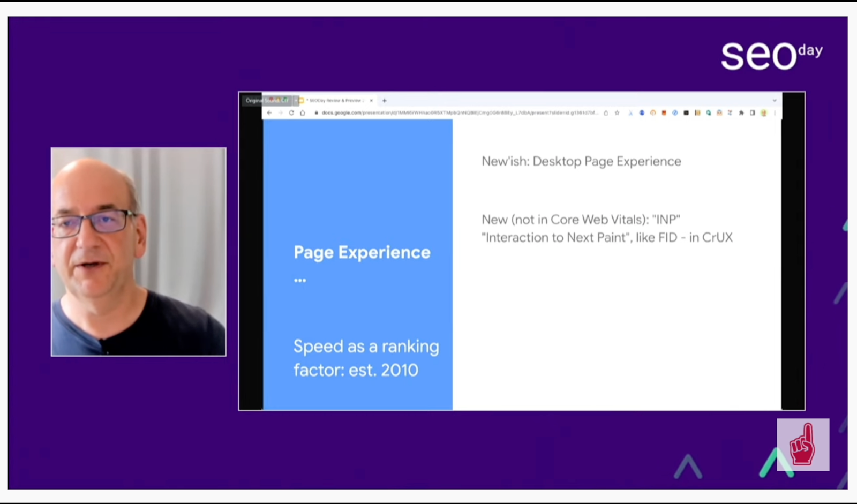Toggle the Original Sound: Off control

267,101
